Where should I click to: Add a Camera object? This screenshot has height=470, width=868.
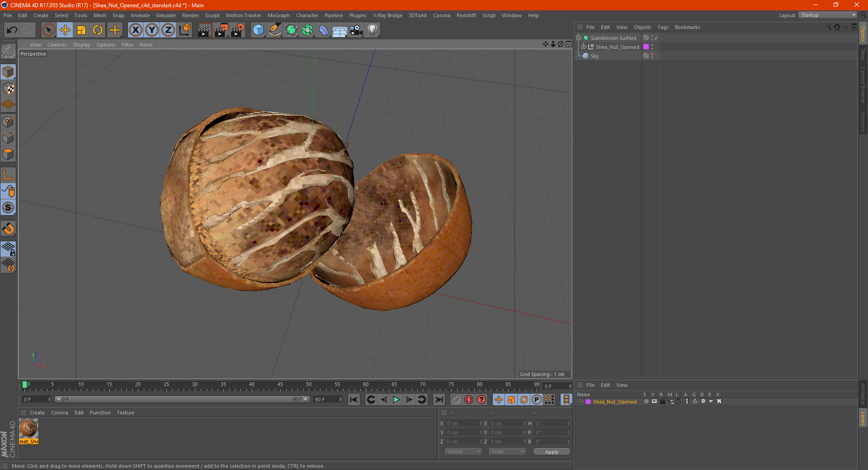[356, 30]
